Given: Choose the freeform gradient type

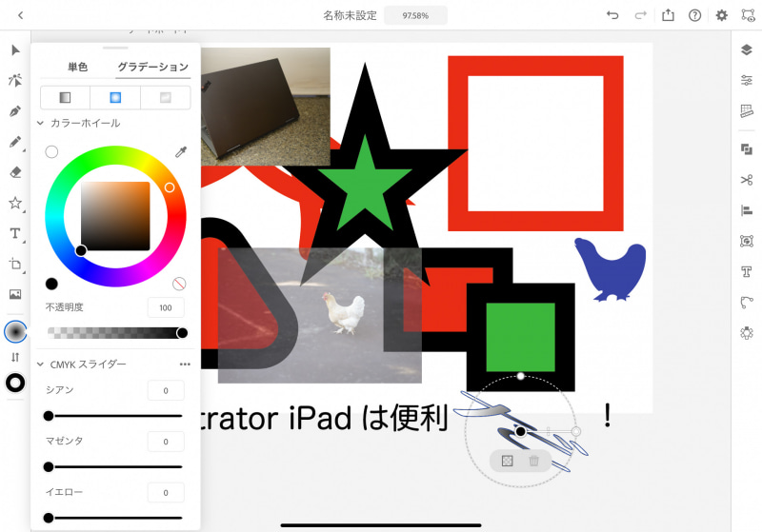Looking at the screenshot, I should click(166, 98).
